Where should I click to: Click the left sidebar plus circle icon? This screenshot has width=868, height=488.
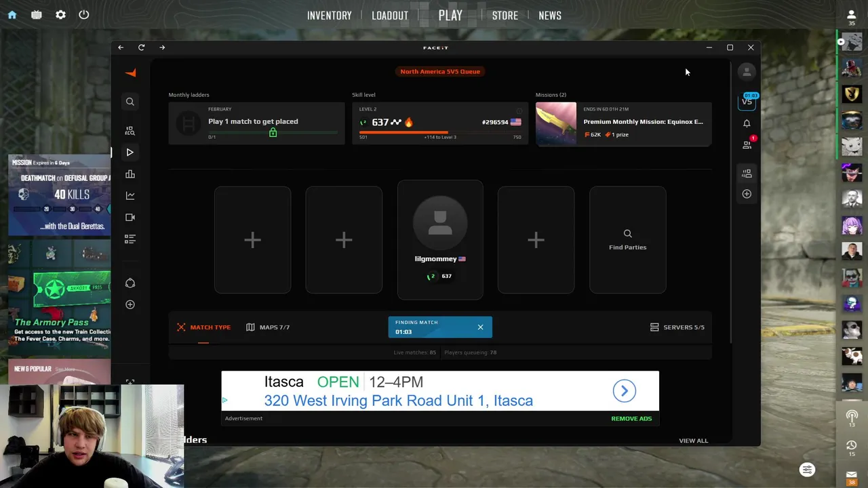coord(130,305)
